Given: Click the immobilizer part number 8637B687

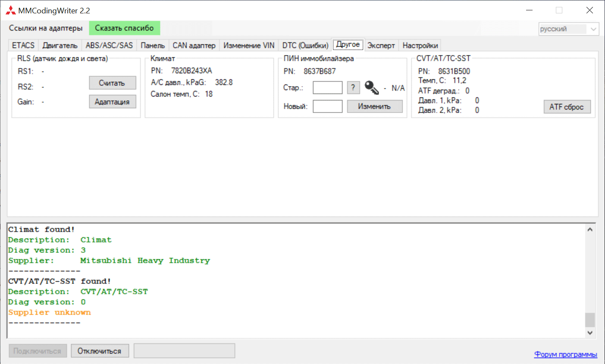Looking at the screenshot, I should click(x=320, y=71).
